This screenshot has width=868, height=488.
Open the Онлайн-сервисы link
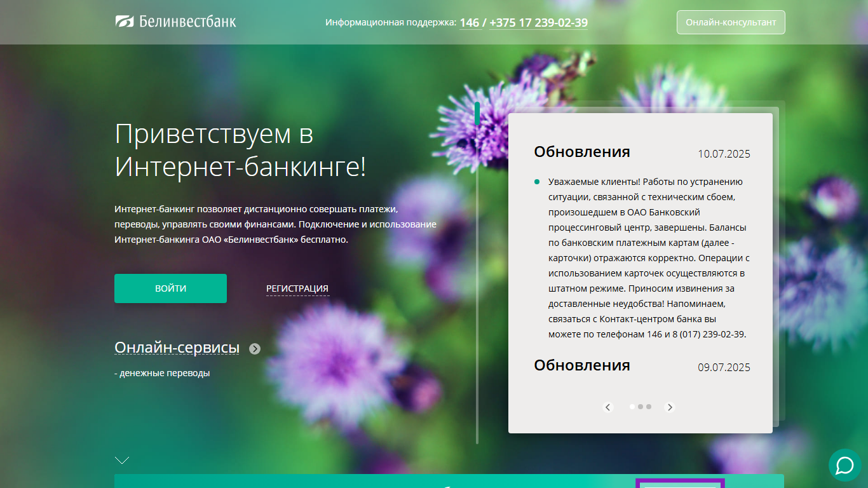(x=177, y=348)
